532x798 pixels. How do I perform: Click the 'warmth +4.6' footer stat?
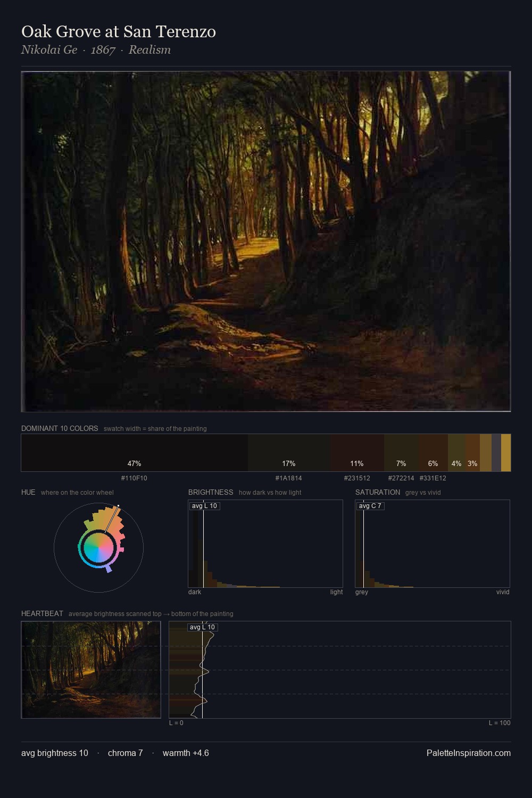tap(186, 753)
